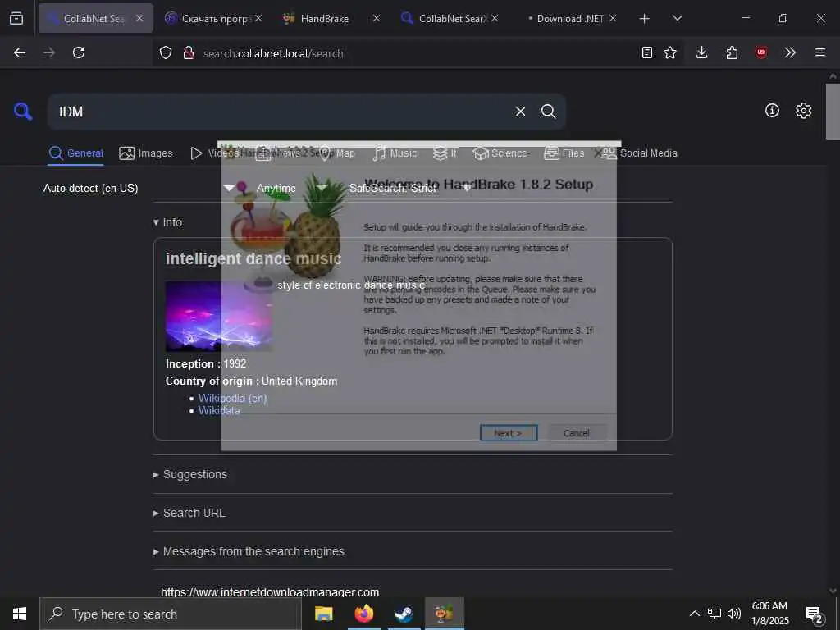Open the notifications action center
840x630 pixels.
click(815, 614)
